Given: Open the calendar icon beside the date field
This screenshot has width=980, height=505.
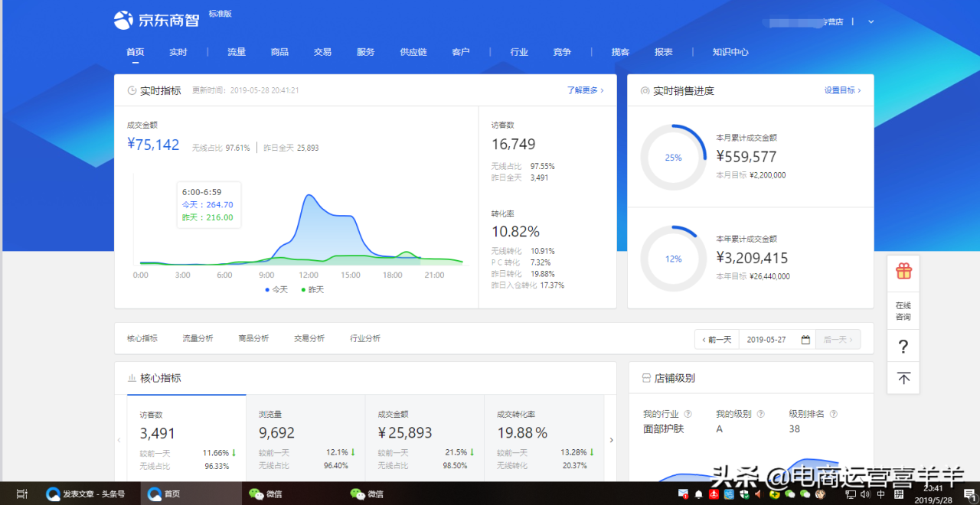Looking at the screenshot, I should click(805, 339).
